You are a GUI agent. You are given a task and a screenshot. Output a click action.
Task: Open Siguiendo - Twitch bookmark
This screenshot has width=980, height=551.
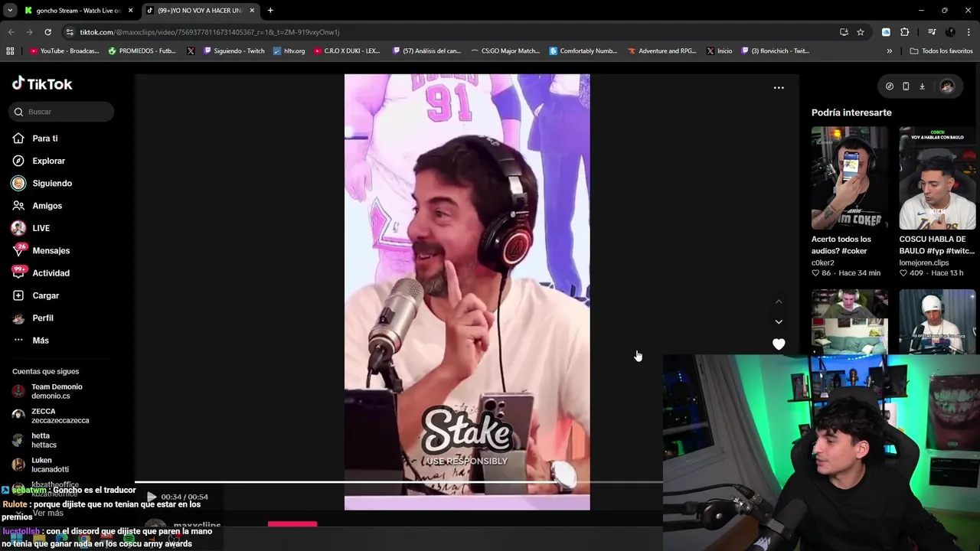coord(234,51)
